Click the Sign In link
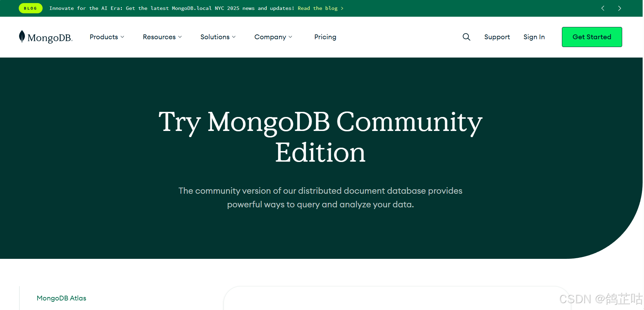Image resolution: width=644 pixels, height=310 pixels. (534, 37)
